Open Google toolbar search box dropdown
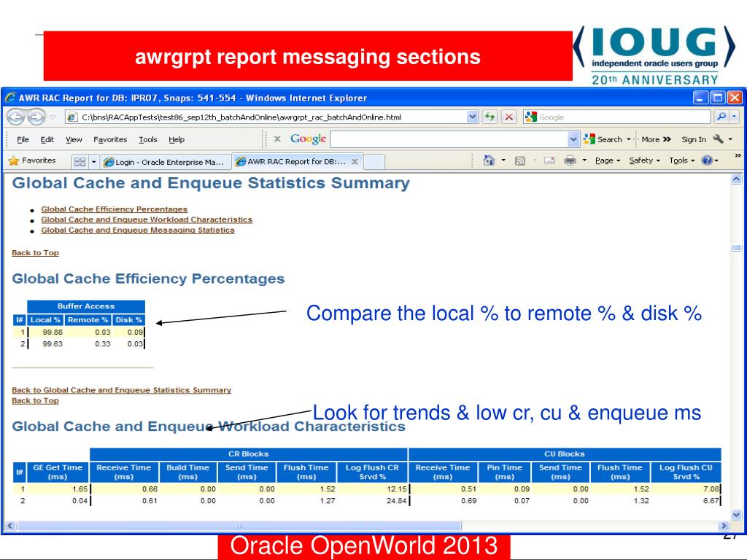The image size is (747, 560). click(x=573, y=139)
